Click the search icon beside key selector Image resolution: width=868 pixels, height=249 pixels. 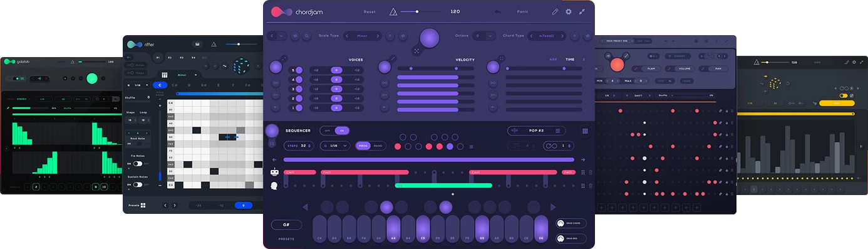point(306,36)
